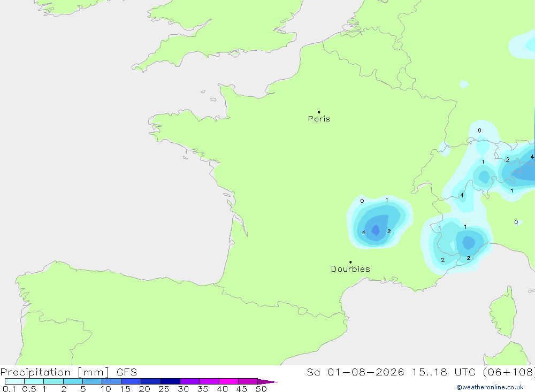535x392 pixels.
Task: Pick the 1–2 mm legend swatch
Action: tap(53, 381)
